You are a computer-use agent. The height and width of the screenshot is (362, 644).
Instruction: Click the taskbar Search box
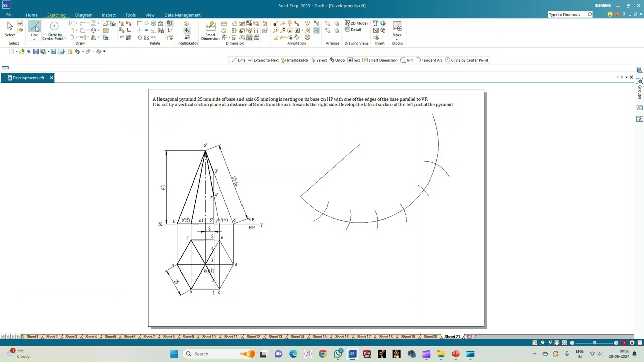219,354
